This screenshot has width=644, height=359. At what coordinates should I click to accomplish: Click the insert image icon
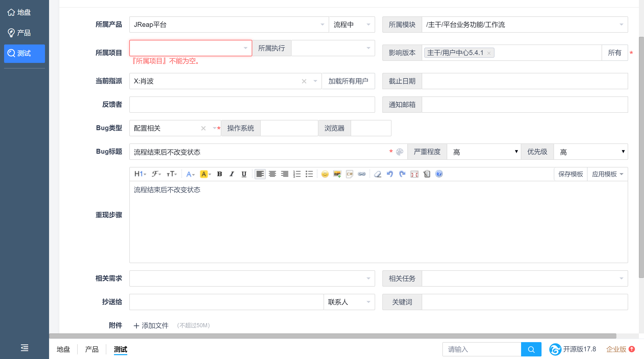tap(337, 174)
